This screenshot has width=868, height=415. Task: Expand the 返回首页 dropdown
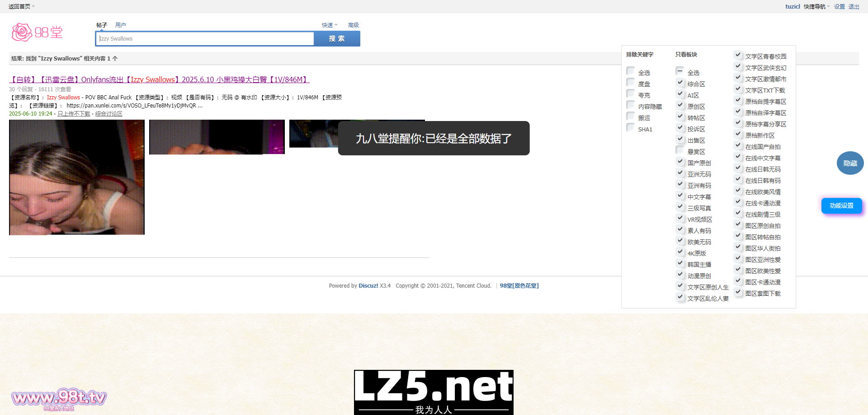click(21, 6)
